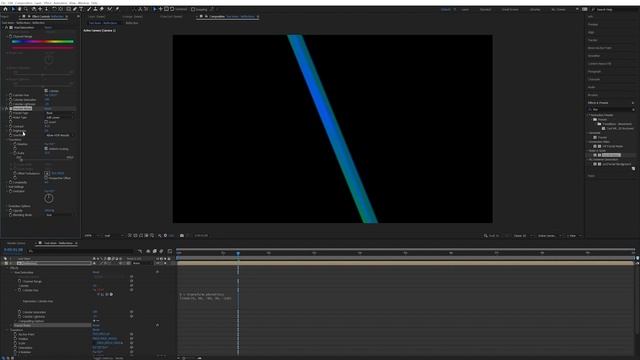Screen dimensions: 640x360
Task: Open the Noise Type dropdown
Action: click(60, 118)
